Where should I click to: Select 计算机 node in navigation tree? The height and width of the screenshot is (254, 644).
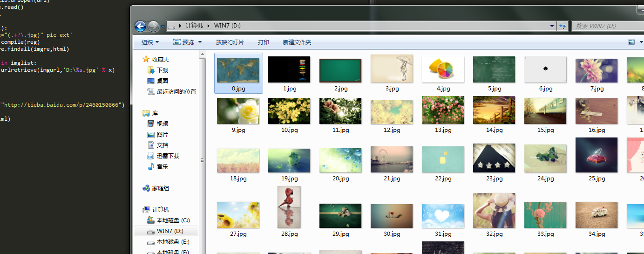[x=156, y=209]
